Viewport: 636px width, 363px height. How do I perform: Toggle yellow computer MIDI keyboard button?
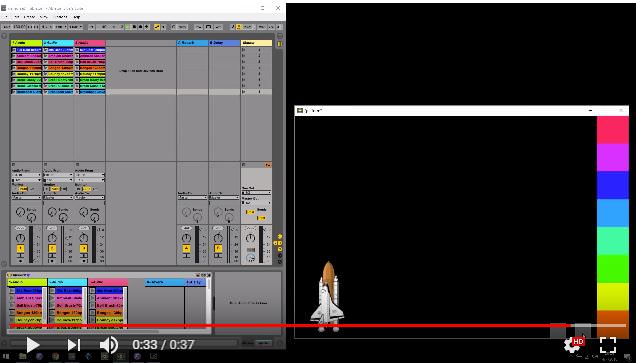pyautogui.click(x=238, y=27)
